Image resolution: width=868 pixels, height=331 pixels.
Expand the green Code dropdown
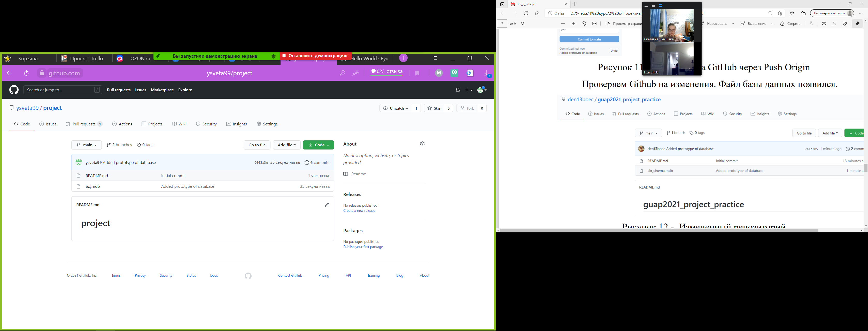click(x=319, y=145)
